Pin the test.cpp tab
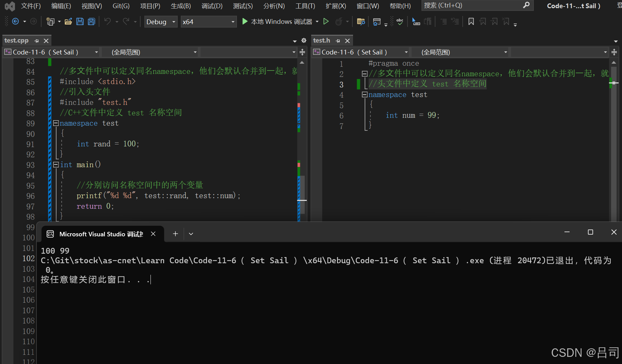This screenshot has height=364, width=622. click(37, 41)
